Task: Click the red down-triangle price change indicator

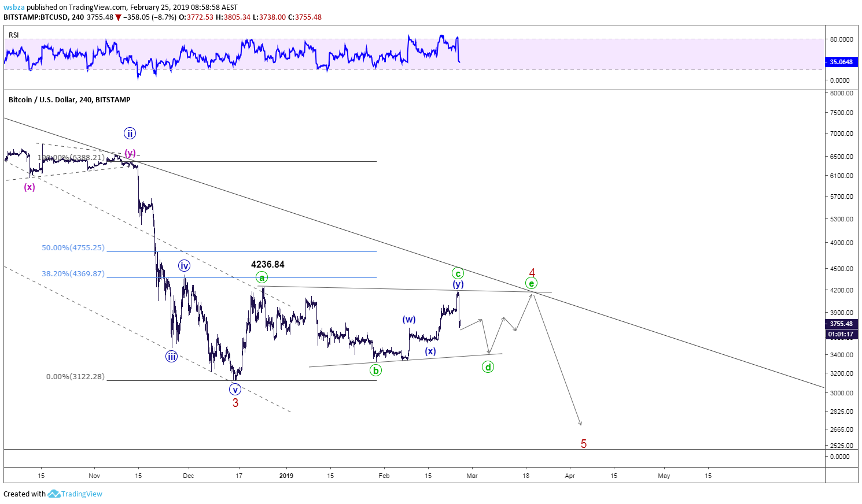Action: point(119,17)
